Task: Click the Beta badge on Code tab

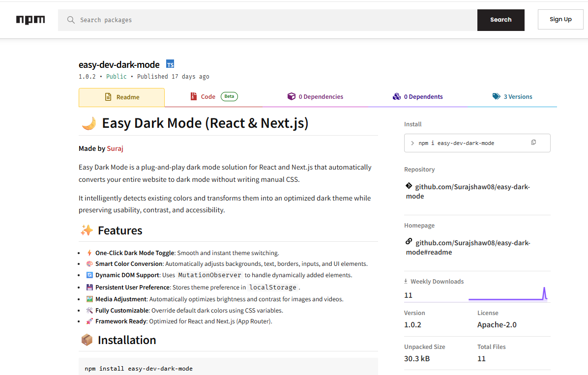Action: coord(229,97)
